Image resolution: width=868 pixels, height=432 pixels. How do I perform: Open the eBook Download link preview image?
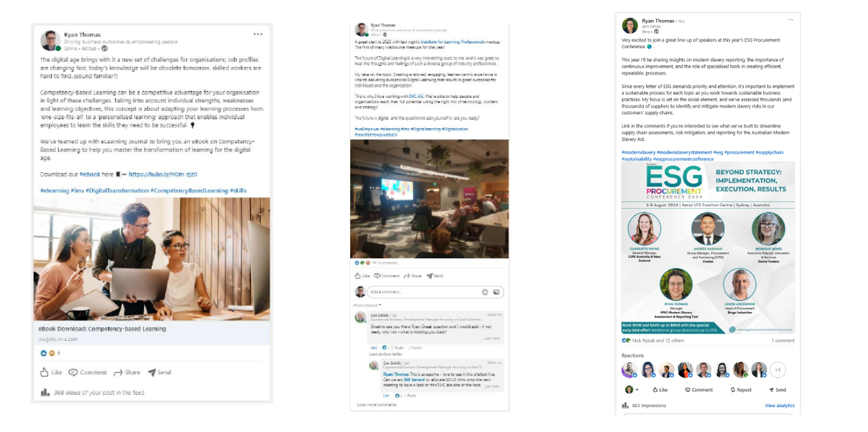point(152,259)
